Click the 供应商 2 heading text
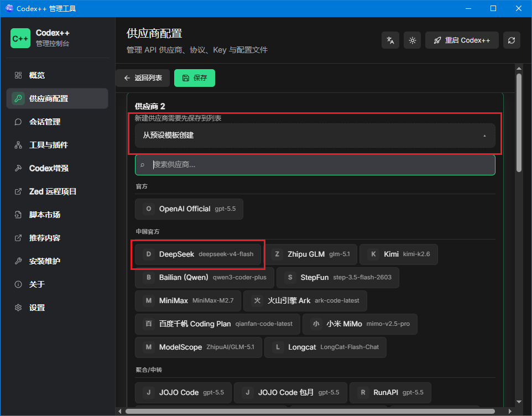Image resolution: width=532 pixels, height=416 pixels. pyautogui.click(x=150, y=107)
